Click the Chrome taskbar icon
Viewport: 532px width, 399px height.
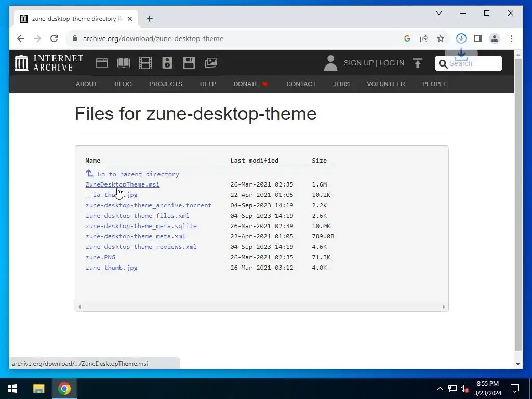[x=64, y=389]
